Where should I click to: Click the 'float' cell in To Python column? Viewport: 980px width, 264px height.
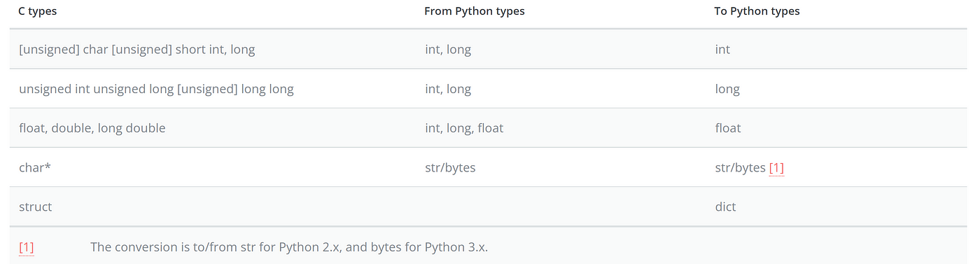tap(727, 128)
